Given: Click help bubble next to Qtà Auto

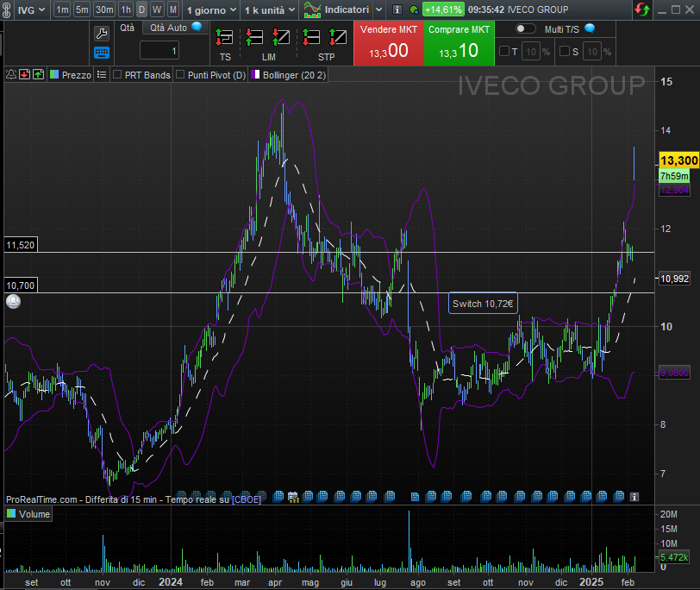Looking at the screenshot, I should pos(197,27).
